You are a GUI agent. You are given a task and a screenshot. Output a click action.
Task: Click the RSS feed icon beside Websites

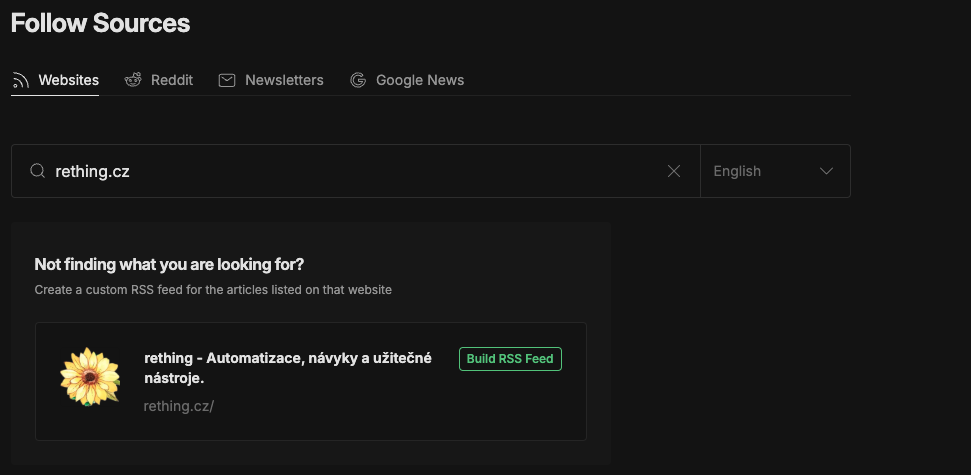coord(21,81)
